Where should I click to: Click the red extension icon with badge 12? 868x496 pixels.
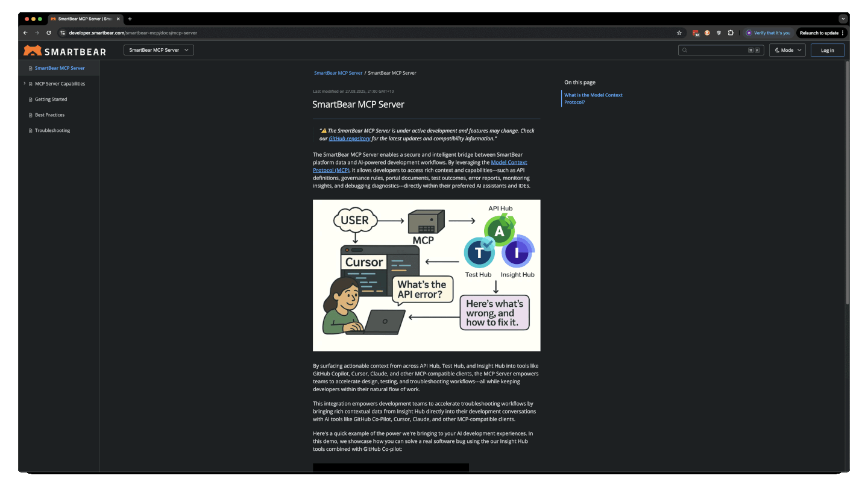click(x=696, y=33)
